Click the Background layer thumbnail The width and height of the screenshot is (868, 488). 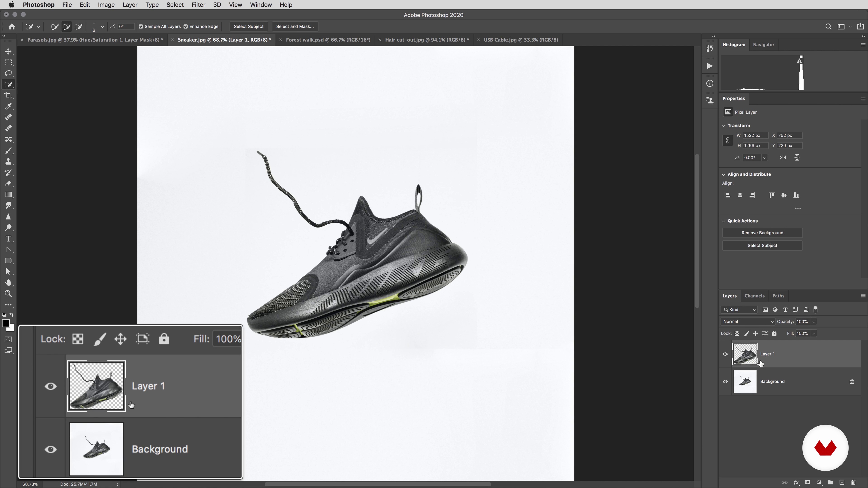click(x=745, y=382)
